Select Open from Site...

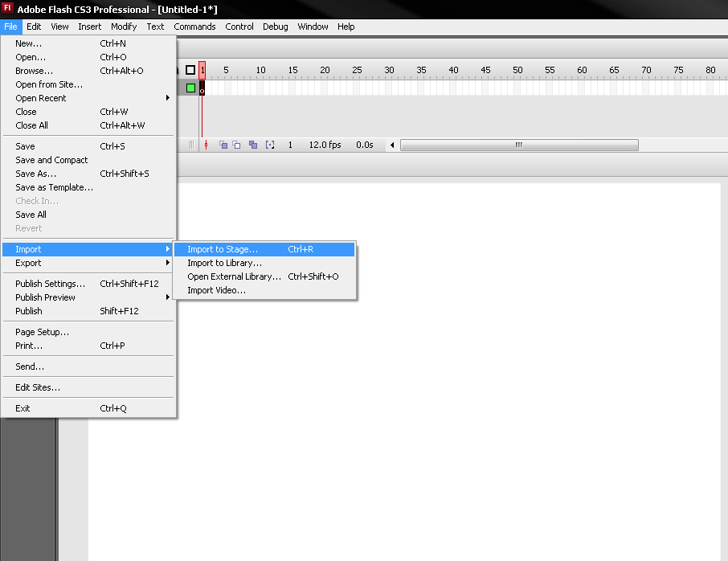click(x=88, y=84)
